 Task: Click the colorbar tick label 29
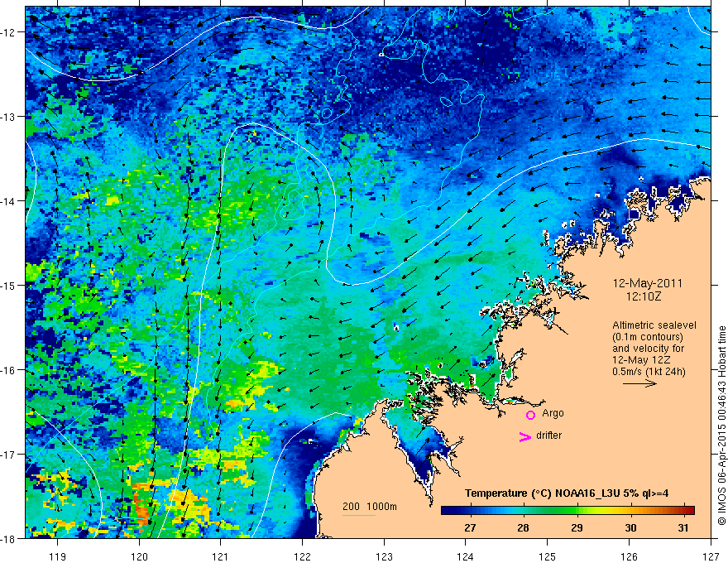click(577, 527)
